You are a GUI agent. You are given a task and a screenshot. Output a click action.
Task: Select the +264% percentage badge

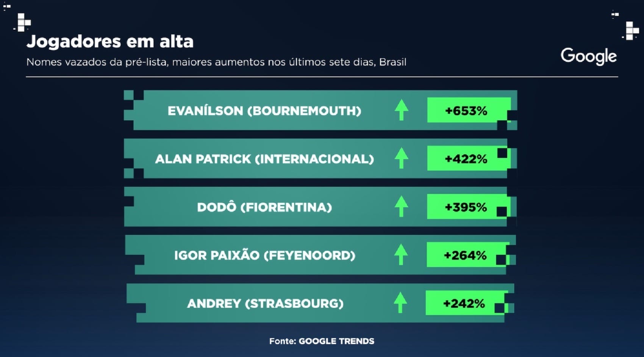click(468, 255)
